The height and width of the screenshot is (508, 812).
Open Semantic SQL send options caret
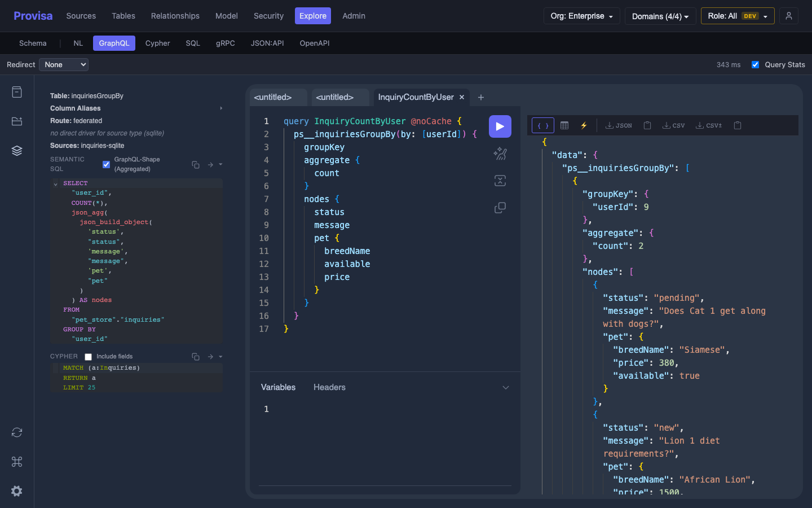point(220,165)
